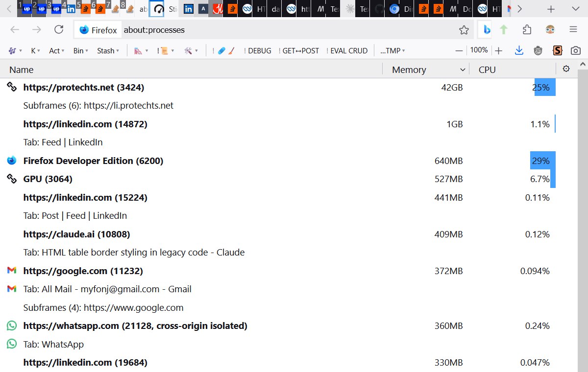Take a screenshot with the camera icon
Image resolution: width=588 pixels, height=372 pixels.
(576, 50)
